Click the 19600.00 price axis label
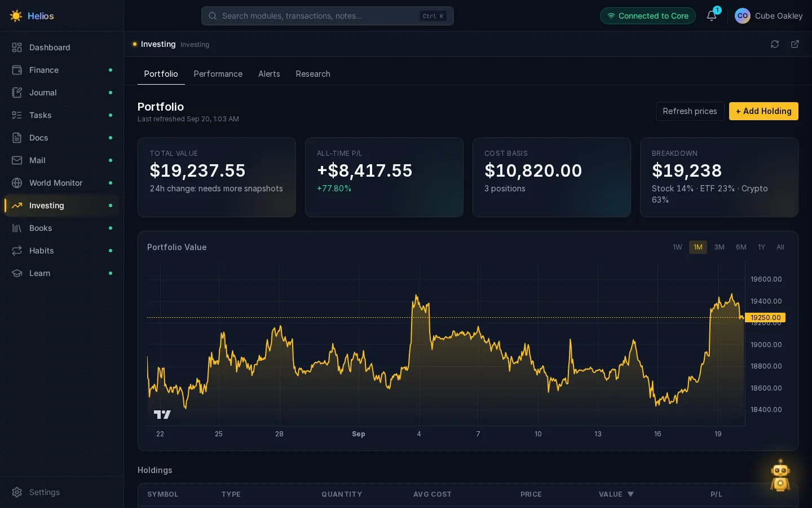Screen dimensions: 812x508 click(x=766, y=279)
